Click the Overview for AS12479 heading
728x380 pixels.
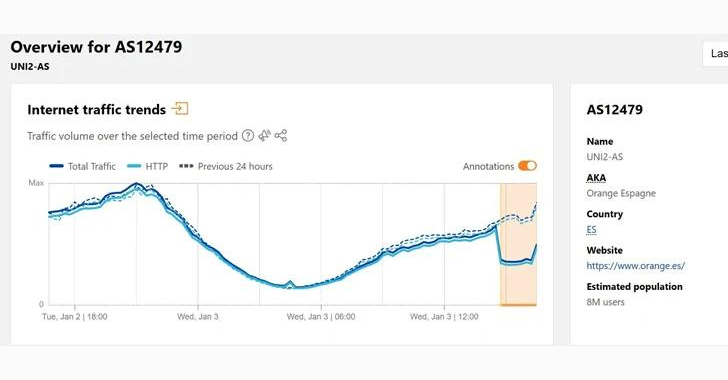click(x=97, y=47)
